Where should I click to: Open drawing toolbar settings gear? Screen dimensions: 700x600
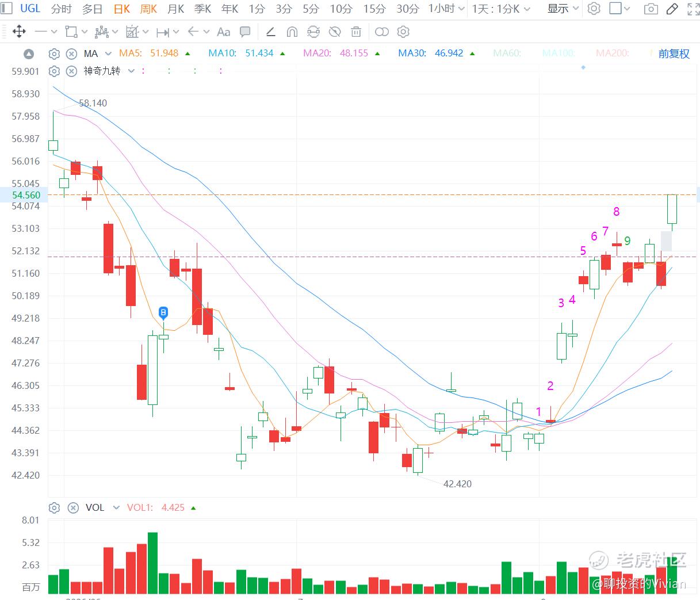coord(403,32)
